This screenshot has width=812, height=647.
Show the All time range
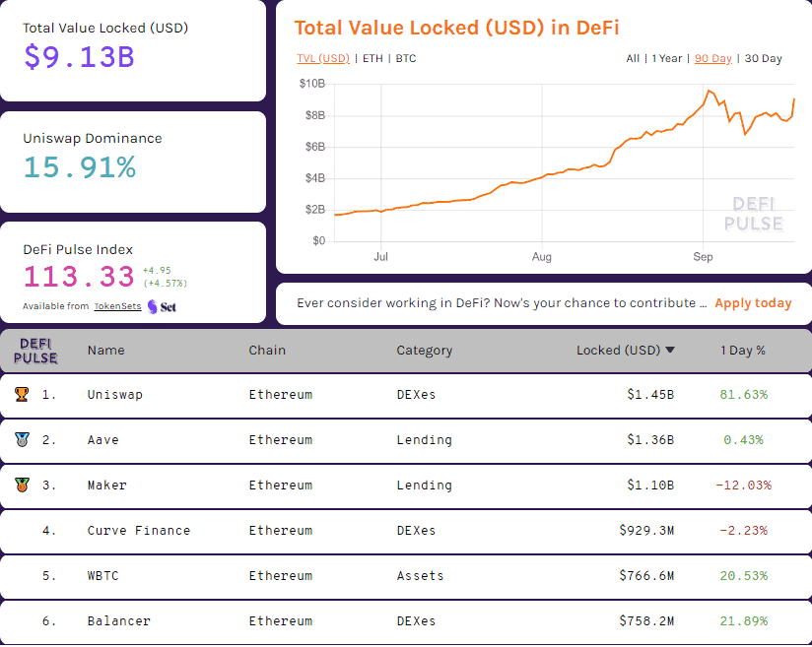pyautogui.click(x=633, y=59)
